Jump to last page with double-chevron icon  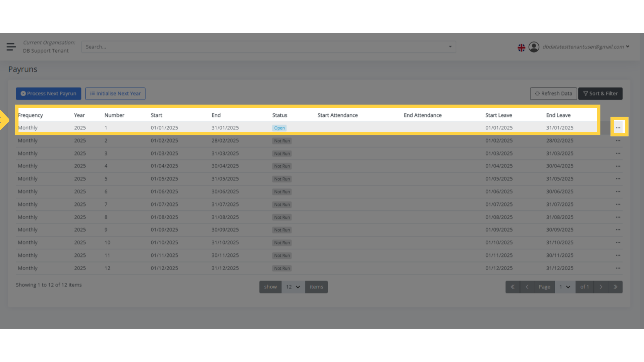pyautogui.click(x=615, y=287)
